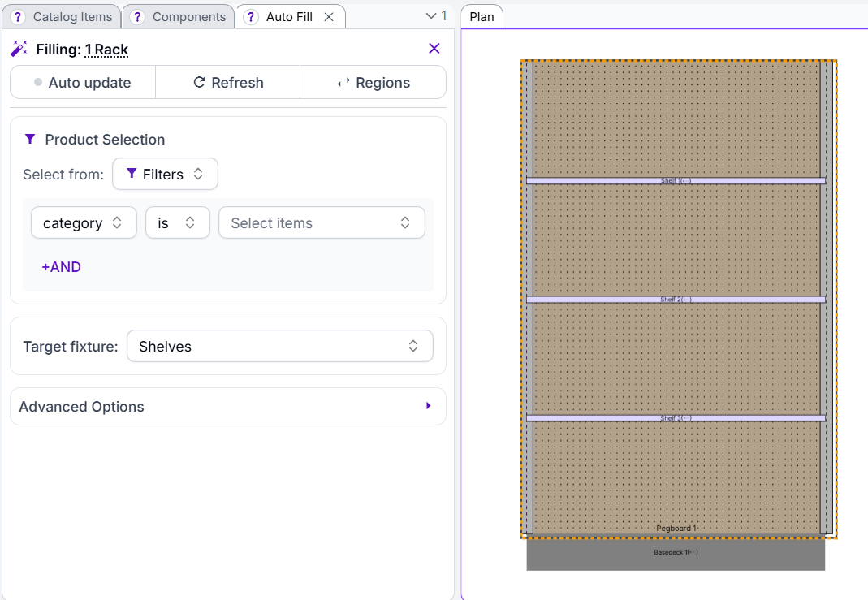Click the magic wand auto fill icon
Screen dimensions: 868x600
19,49
